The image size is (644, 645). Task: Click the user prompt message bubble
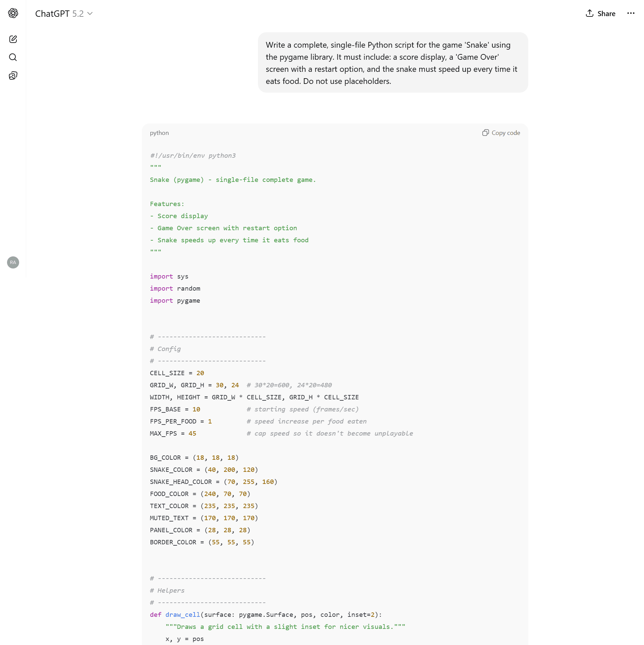coord(392,63)
